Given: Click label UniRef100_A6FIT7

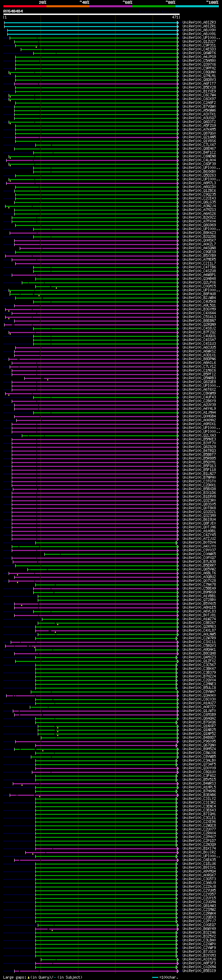Looking at the screenshot, I should (199, 84).
